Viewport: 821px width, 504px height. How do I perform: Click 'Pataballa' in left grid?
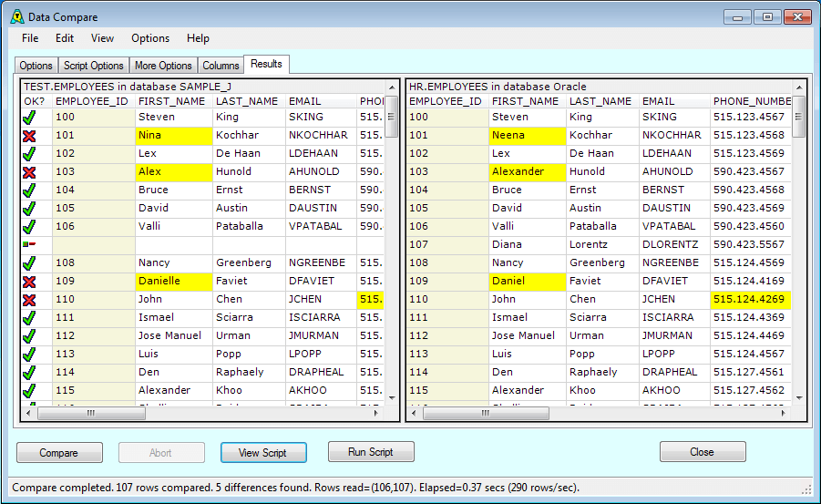click(240, 226)
